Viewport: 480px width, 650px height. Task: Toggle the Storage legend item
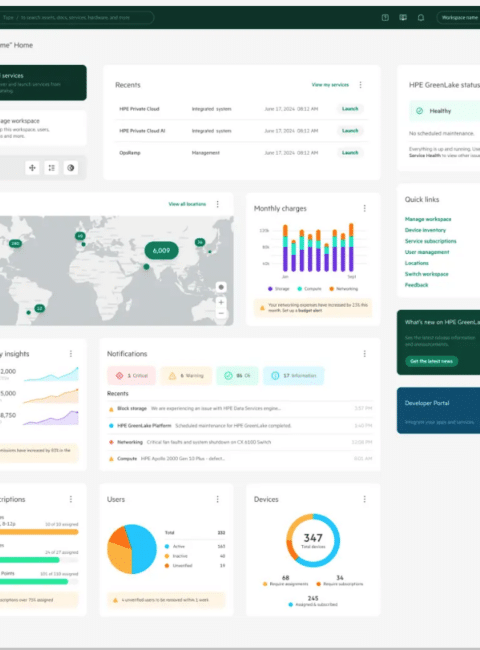point(279,289)
